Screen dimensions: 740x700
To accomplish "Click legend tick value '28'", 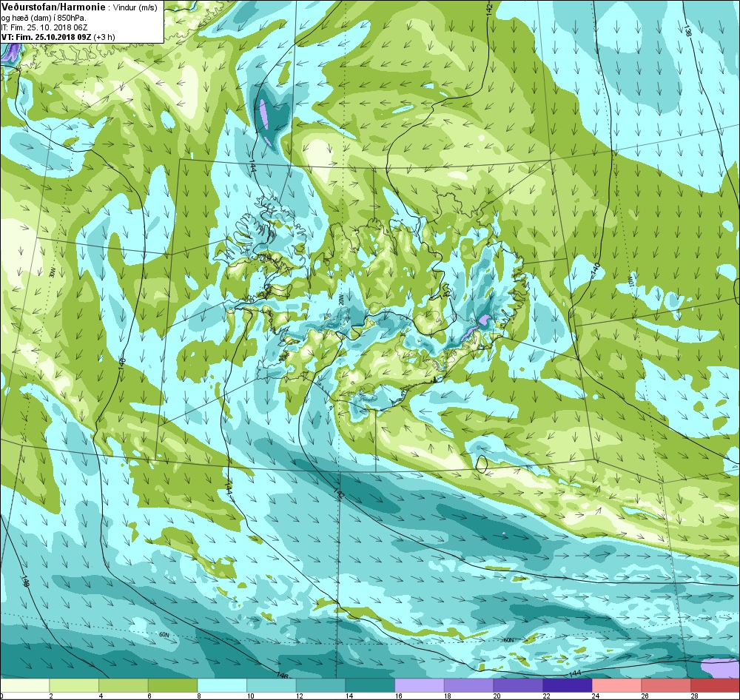I will pos(694,696).
